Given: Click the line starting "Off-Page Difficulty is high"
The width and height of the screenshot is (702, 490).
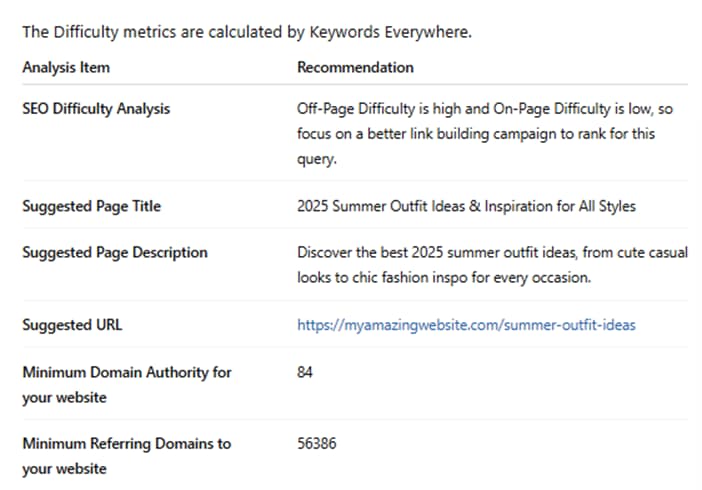Looking at the screenshot, I should [x=485, y=109].
